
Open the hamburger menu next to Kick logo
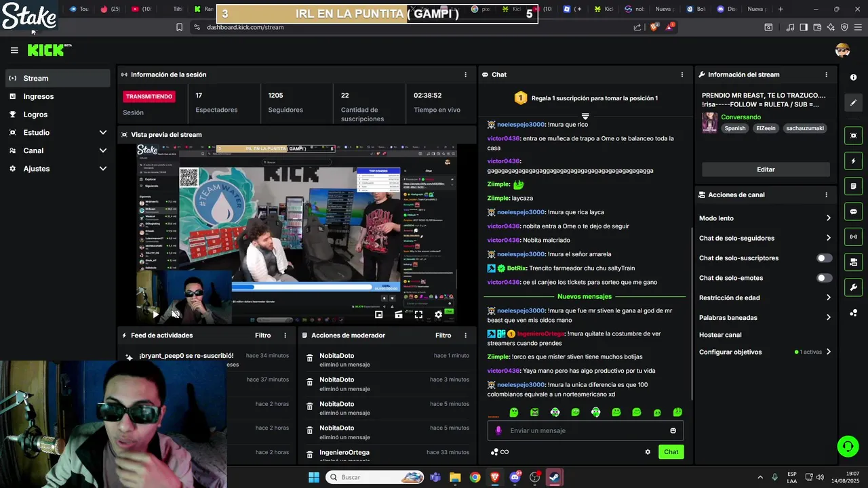coord(14,50)
